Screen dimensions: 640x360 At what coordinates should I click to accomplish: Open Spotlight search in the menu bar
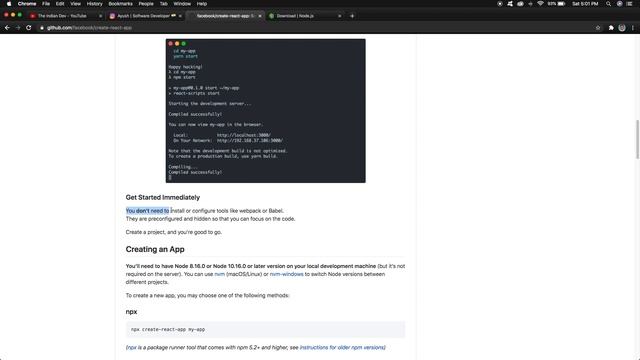coord(608,4)
